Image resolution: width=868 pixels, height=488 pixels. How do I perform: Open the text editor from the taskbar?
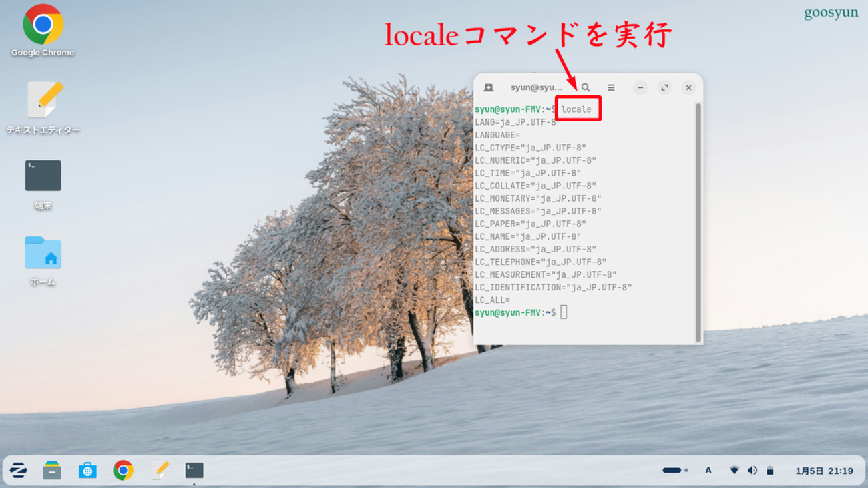[159, 470]
